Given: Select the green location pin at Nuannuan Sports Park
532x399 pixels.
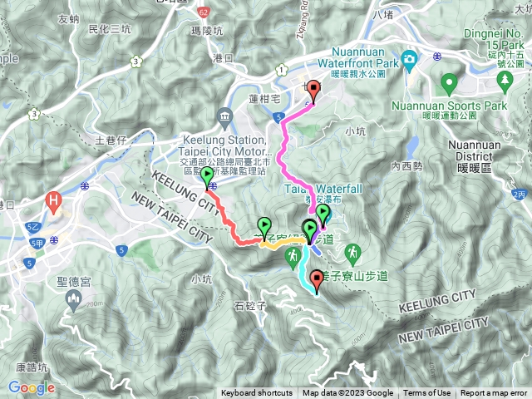Looking at the screenshot, I should click(449, 84).
